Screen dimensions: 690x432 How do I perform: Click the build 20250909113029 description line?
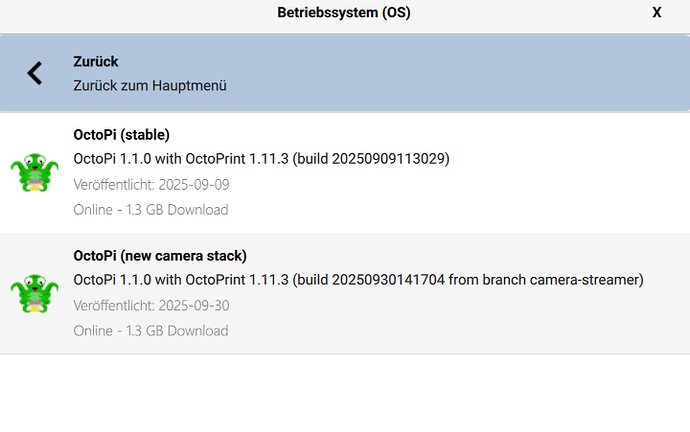[262, 159]
